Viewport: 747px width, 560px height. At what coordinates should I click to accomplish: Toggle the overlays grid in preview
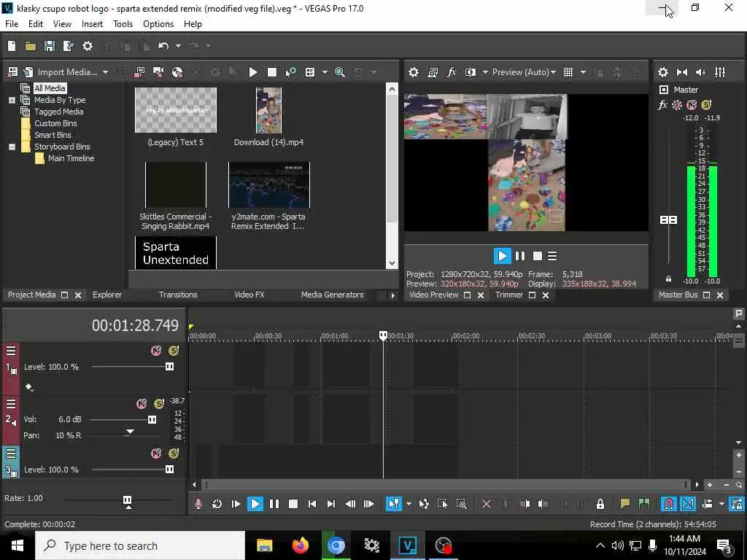pyautogui.click(x=568, y=72)
